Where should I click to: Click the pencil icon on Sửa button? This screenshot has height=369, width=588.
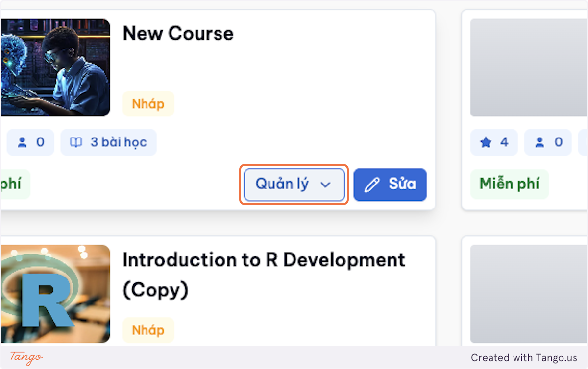[372, 184]
